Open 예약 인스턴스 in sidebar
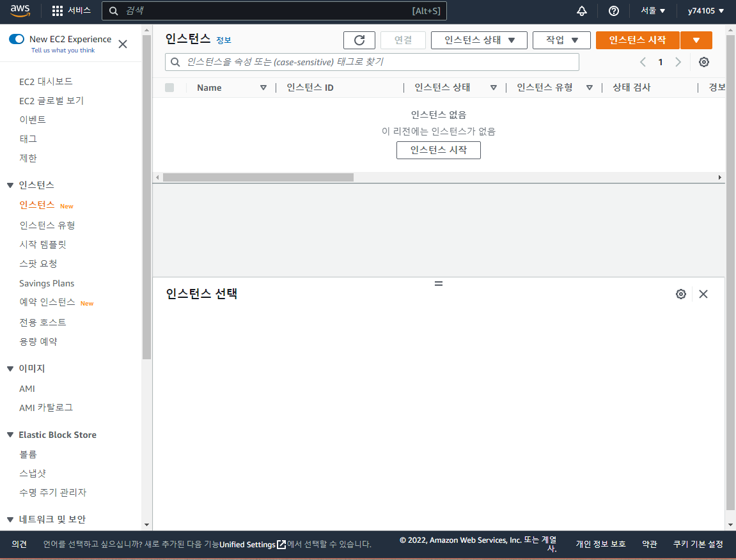The width and height of the screenshot is (736, 560). pyautogui.click(x=47, y=302)
